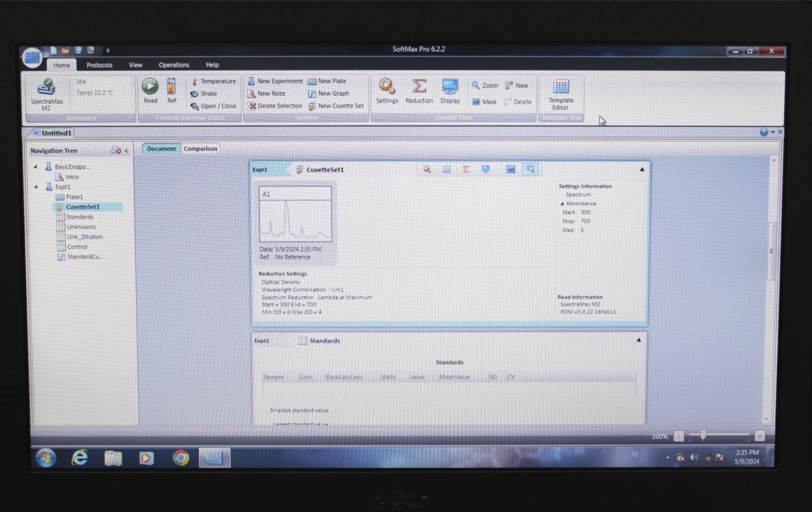Collapse the Expt1 tree node
The width and height of the screenshot is (812, 512).
point(36,187)
